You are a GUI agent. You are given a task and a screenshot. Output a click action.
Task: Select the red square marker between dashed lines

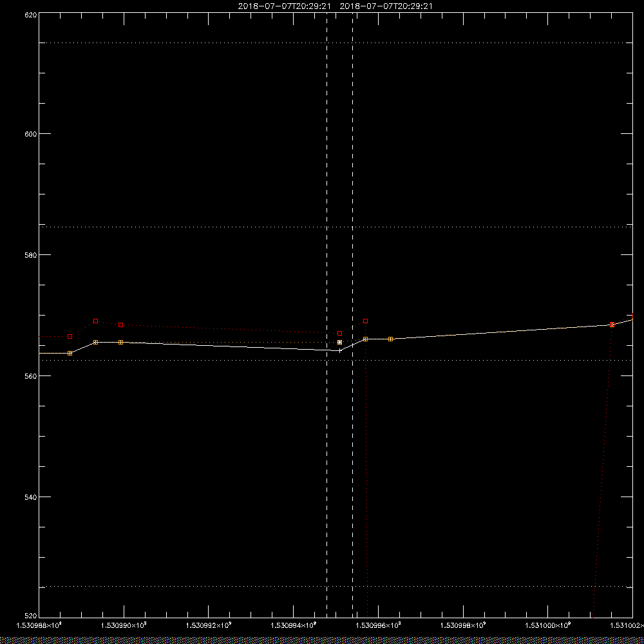(x=339, y=333)
